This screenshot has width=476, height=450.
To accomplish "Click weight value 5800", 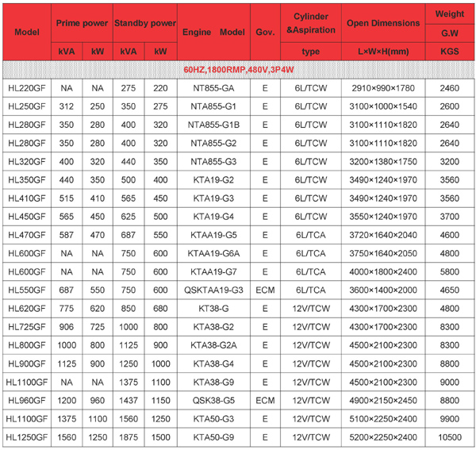I will 450,271.
